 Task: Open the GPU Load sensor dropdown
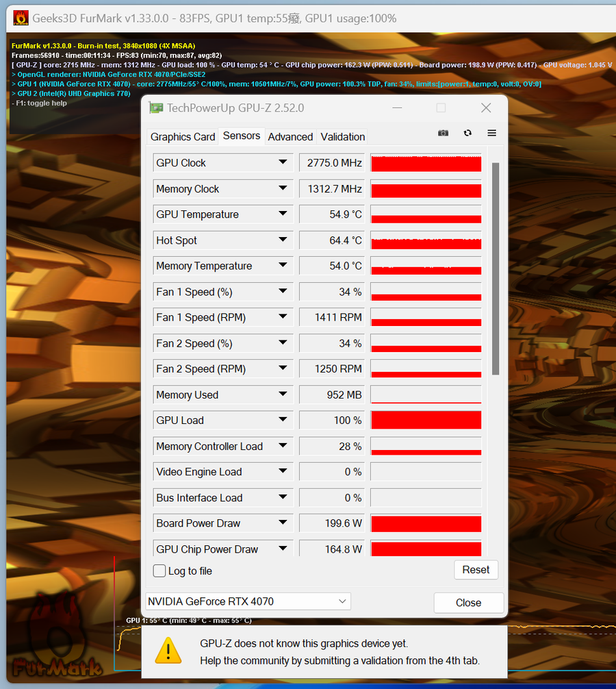click(x=283, y=419)
